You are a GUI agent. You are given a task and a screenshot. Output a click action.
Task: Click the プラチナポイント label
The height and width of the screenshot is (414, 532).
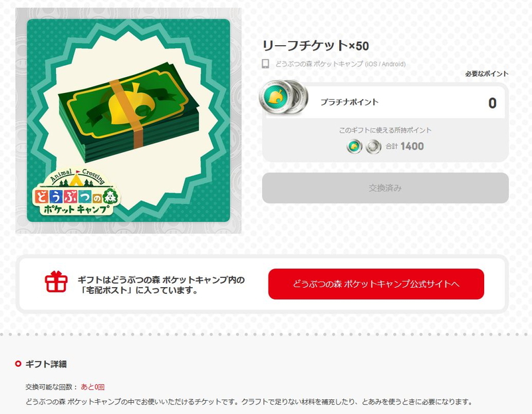(x=350, y=102)
